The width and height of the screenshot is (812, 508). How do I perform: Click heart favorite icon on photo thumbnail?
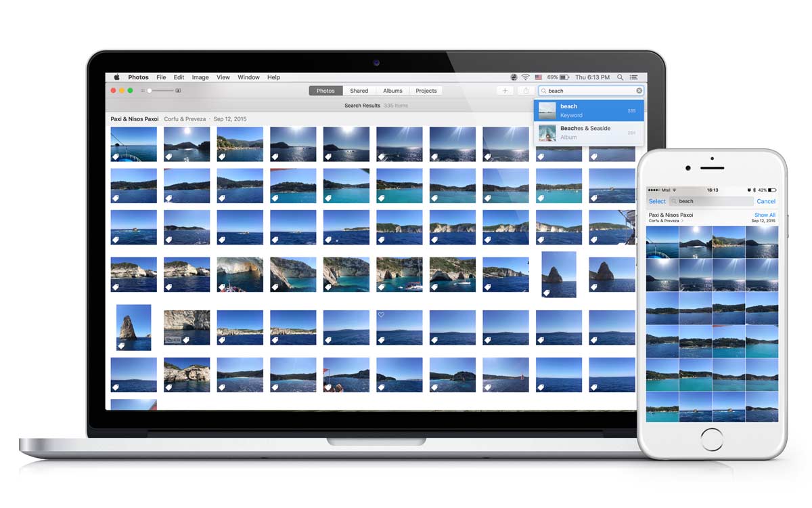coord(381,315)
